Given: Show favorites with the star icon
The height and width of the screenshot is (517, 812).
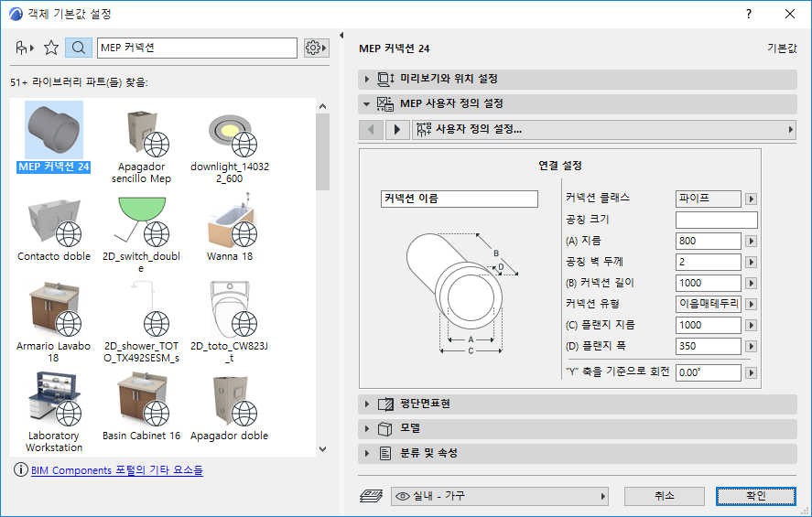Looking at the screenshot, I should click(x=51, y=48).
